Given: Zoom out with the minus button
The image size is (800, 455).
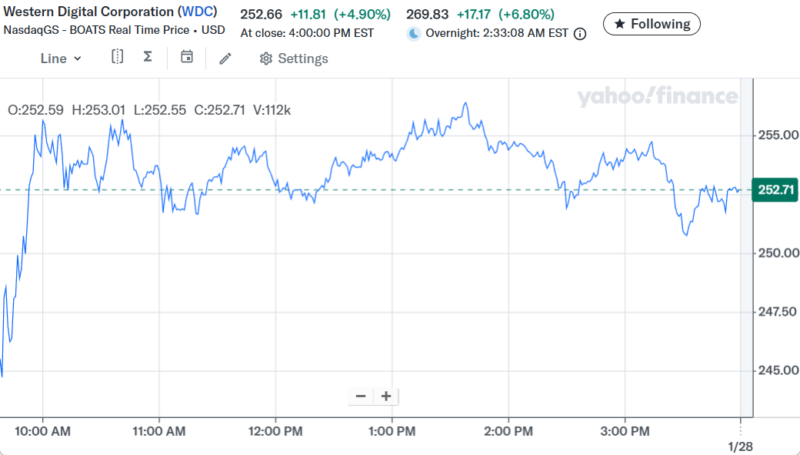Looking at the screenshot, I should pos(360,396).
